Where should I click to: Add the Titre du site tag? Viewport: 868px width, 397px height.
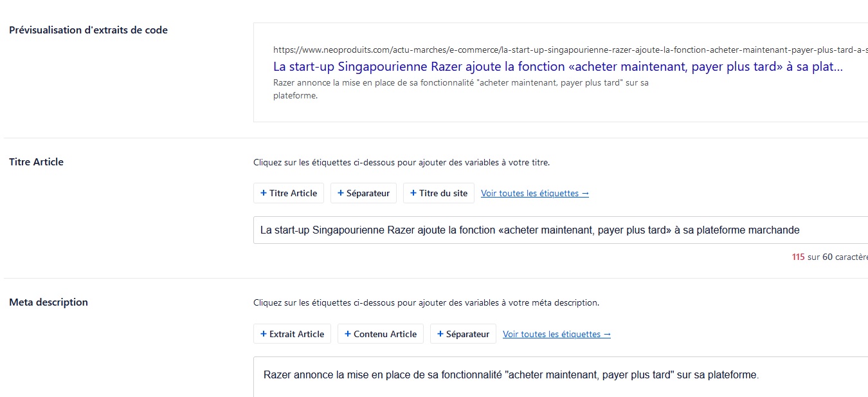[439, 193]
